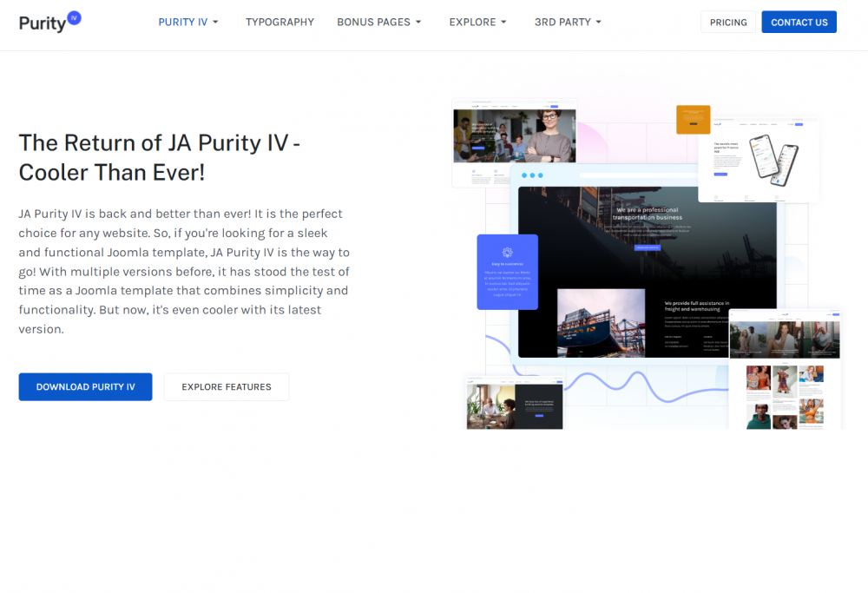Screen dimensions: 868x593
Task: Go to the Typography page
Action: click(279, 23)
